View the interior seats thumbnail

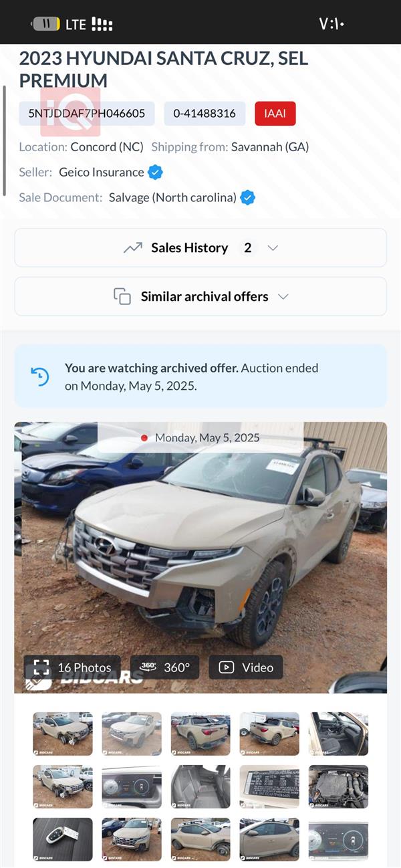pos(200,787)
